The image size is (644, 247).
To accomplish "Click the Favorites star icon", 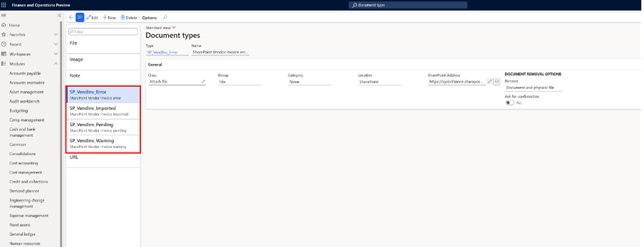I will click(x=4, y=35).
